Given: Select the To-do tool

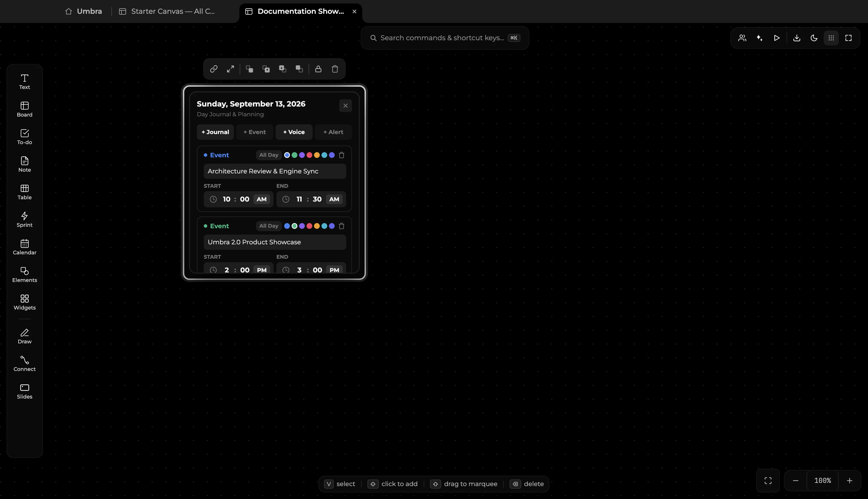Looking at the screenshot, I should point(24,137).
